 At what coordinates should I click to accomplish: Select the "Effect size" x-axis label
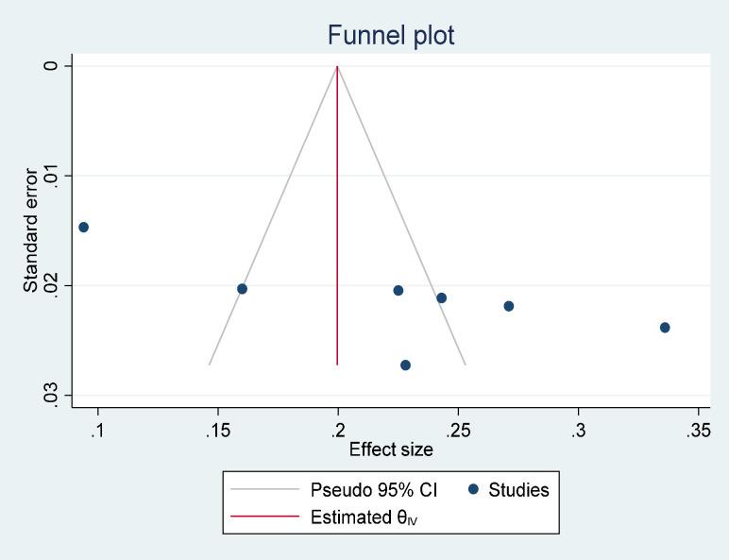click(x=391, y=450)
